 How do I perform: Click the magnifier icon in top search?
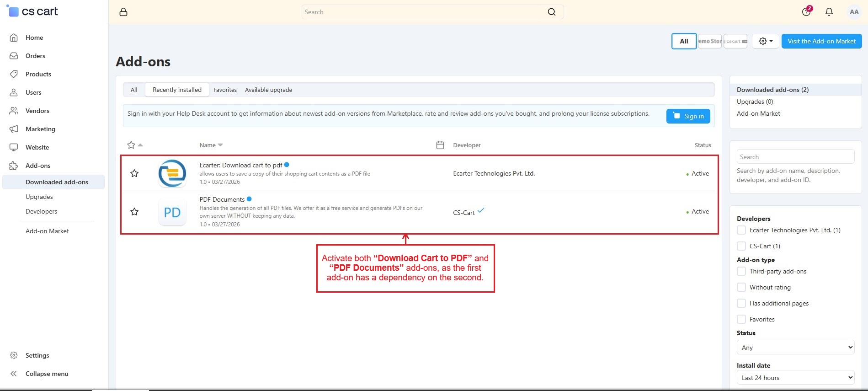[552, 12]
